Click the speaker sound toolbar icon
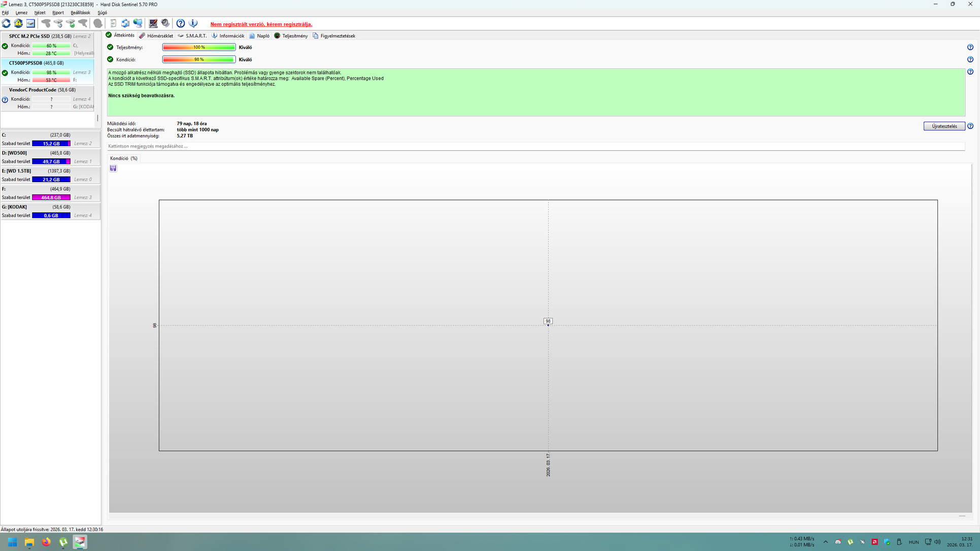 point(165,23)
